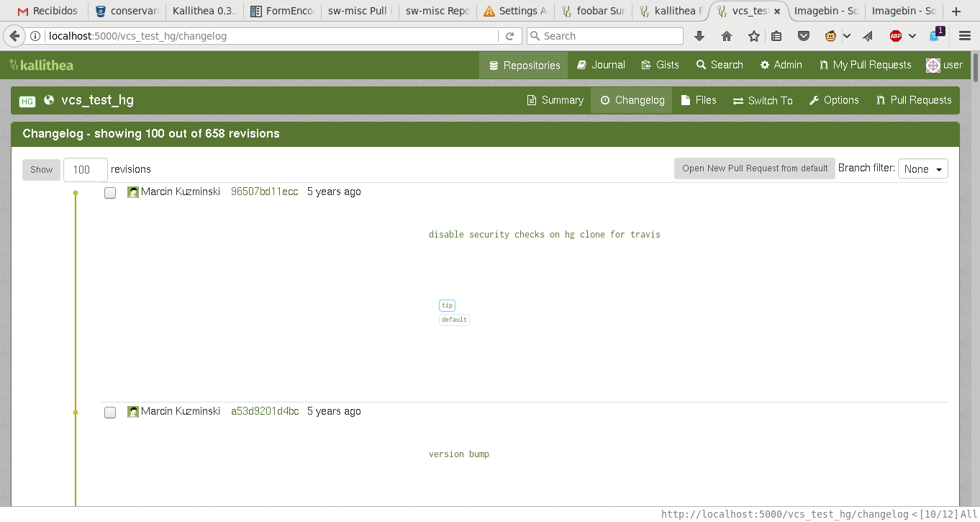Click the magnifier icon in the browser search box
Image resolution: width=980 pixels, height=522 pixels.
(535, 36)
